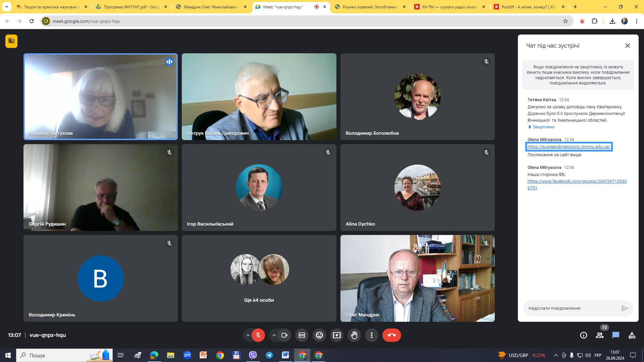Open eugreendimensions.chmnu.edu.ua link in chat
This screenshot has width=644, height=362.
click(569, 147)
